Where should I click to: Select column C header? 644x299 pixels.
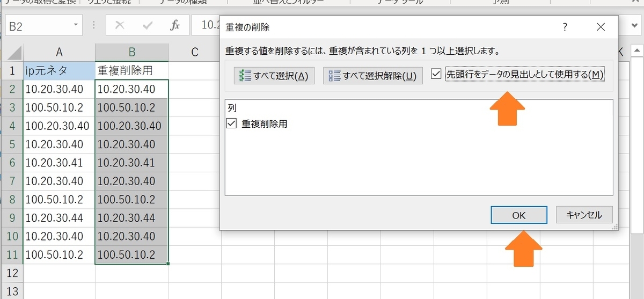coord(195,52)
